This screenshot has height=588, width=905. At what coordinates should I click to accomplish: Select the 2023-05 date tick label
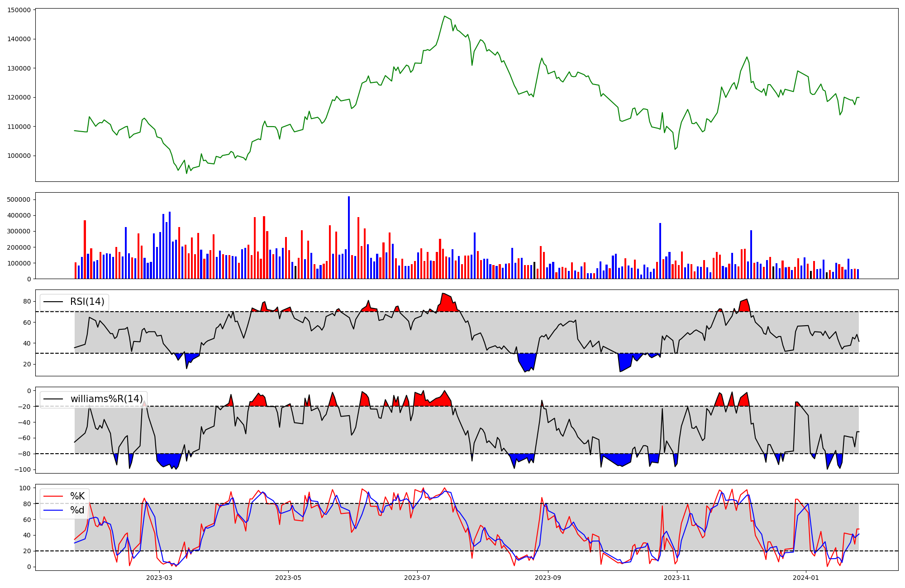tap(288, 578)
